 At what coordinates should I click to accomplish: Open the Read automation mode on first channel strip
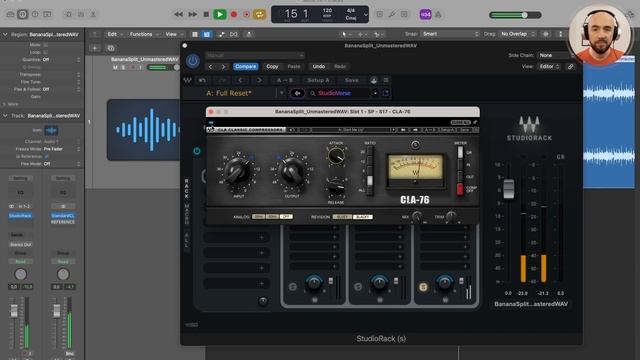tap(20, 261)
